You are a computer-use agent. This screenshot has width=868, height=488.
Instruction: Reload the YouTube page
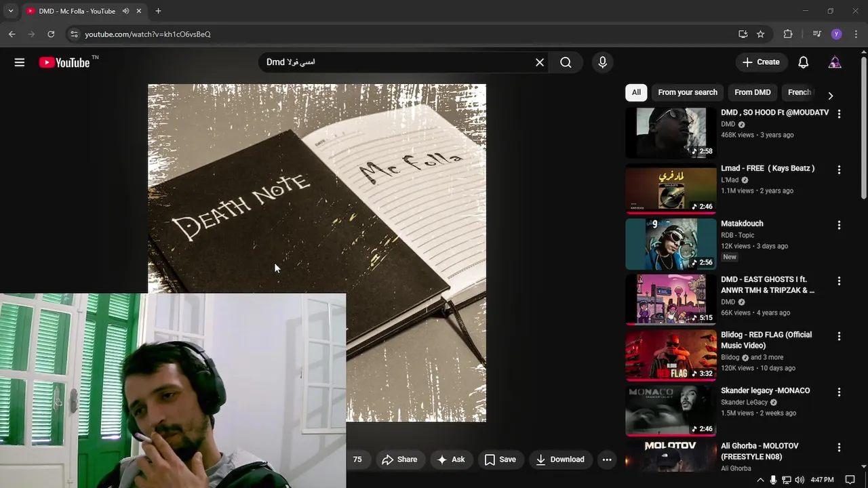tap(51, 34)
